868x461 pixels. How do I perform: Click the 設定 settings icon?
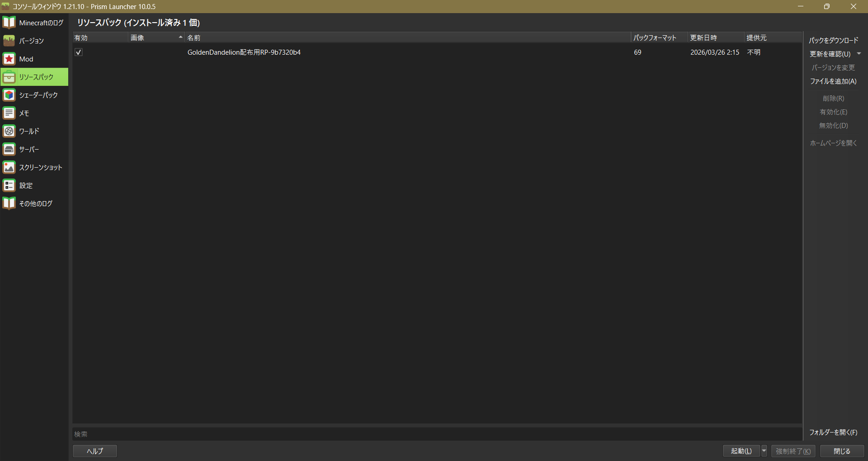[x=9, y=185]
